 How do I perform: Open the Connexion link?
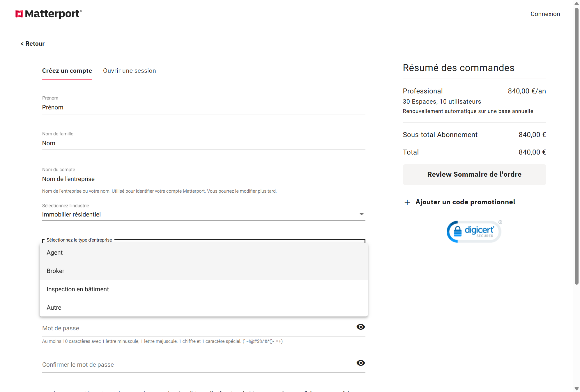[545, 14]
